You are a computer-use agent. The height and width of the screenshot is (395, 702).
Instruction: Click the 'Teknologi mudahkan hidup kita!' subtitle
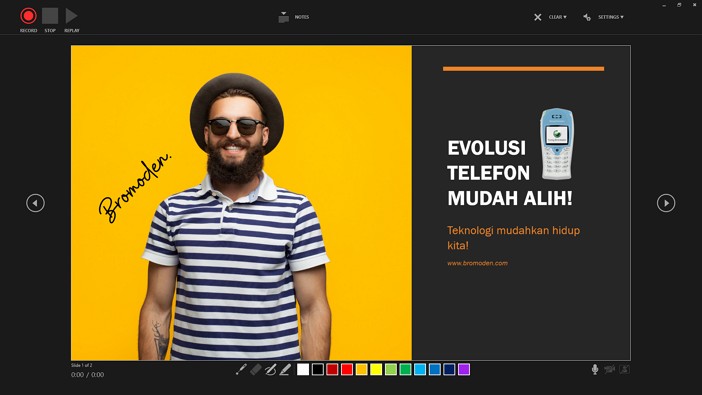click(x=514, y=238)
